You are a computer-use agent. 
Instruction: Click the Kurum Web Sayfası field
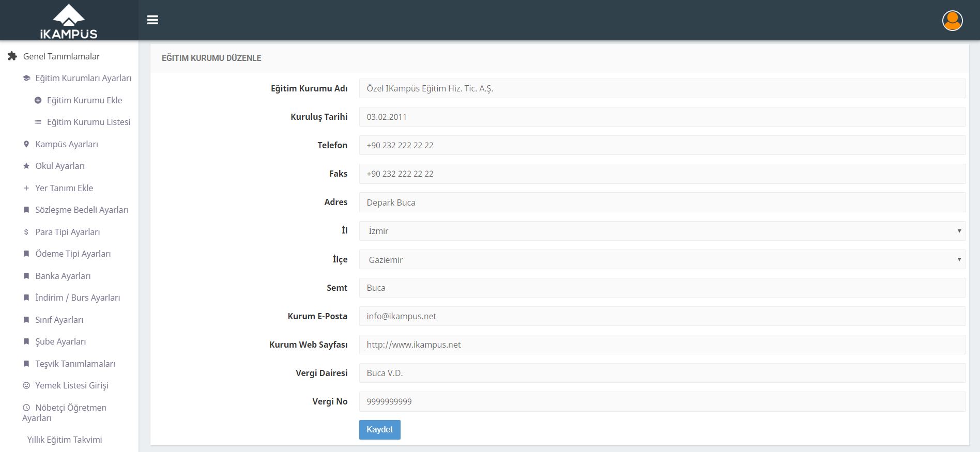[662, 345]
